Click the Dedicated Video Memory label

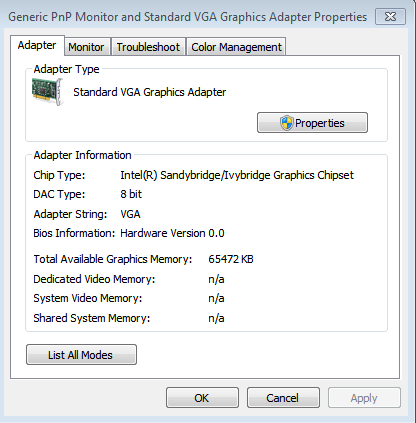click(94, 279)
